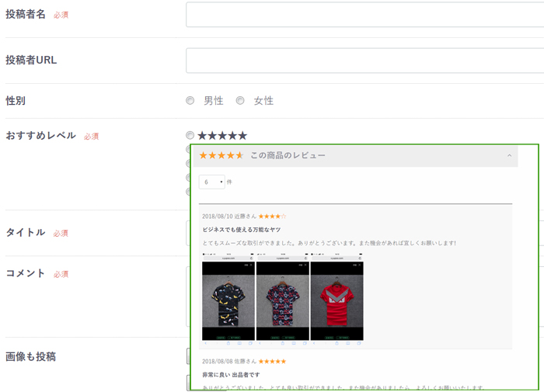Screen dimensions: 544x392
Task: Click the この商品のレビュー header text
Action: [288, 155]
